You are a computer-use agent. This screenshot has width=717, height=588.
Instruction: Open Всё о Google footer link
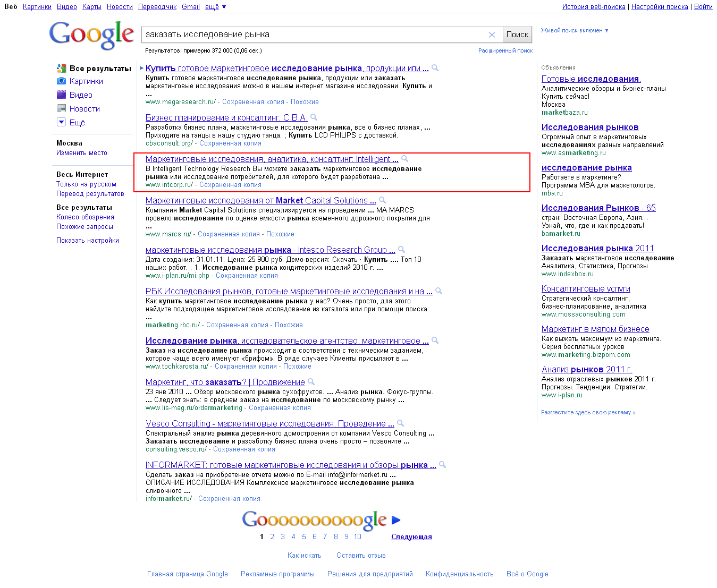click(x=527, y=574)
